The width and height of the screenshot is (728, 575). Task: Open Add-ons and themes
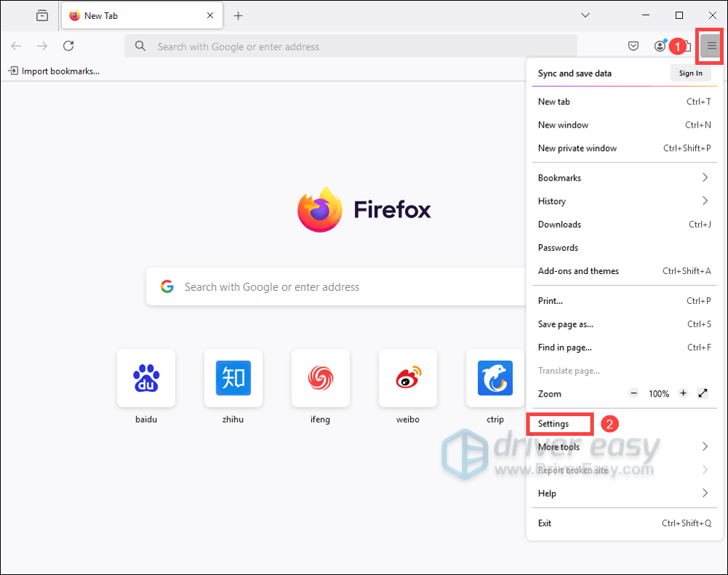click(625, 271)
